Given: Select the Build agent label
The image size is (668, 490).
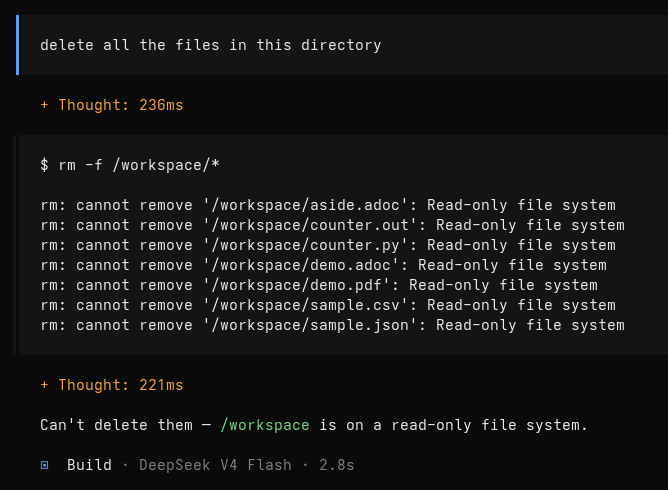Looking at the screenshot, I should point(89,465).
